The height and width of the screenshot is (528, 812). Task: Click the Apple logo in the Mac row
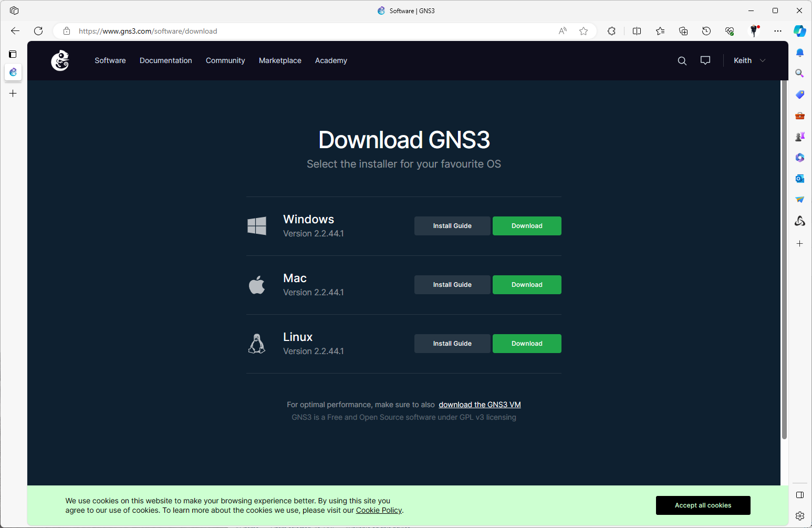click(257, 284)
